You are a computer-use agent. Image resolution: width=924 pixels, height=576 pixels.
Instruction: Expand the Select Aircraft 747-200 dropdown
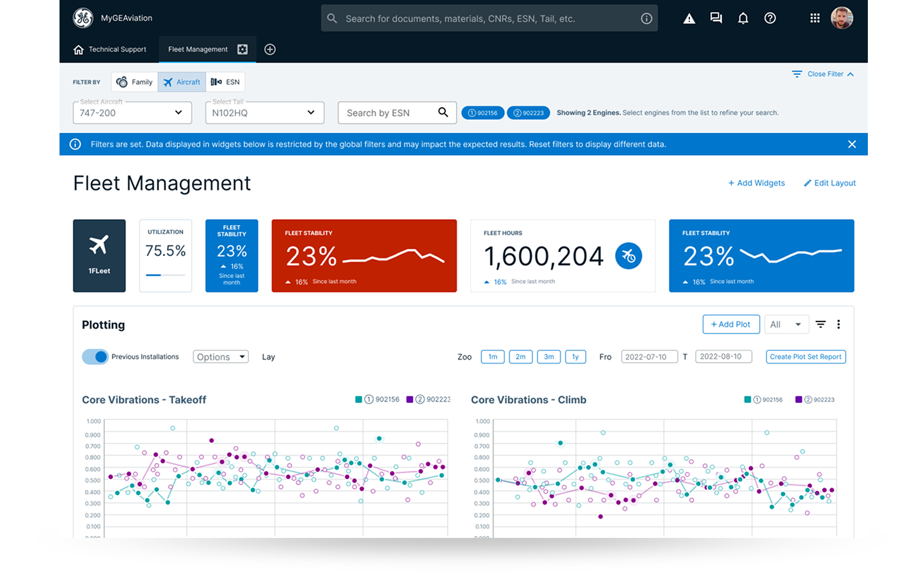click(132, 113)
